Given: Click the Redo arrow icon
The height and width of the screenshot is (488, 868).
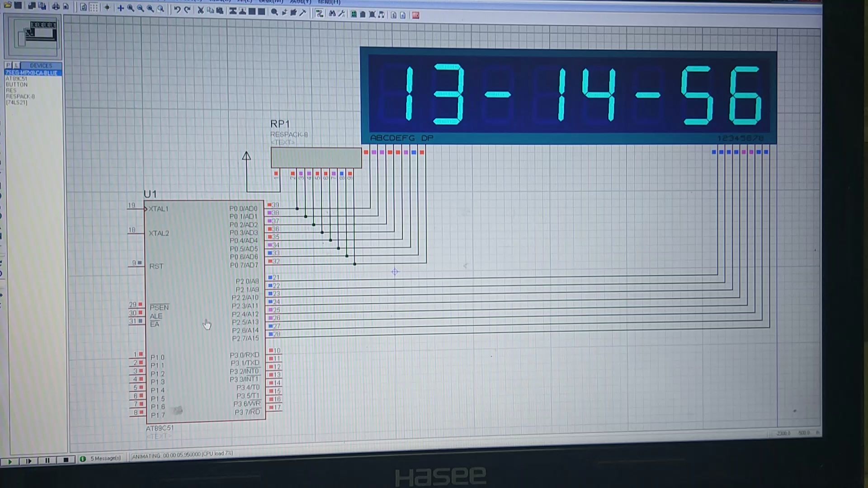Looking at the screenshot, I should click(x=187, y=9).
